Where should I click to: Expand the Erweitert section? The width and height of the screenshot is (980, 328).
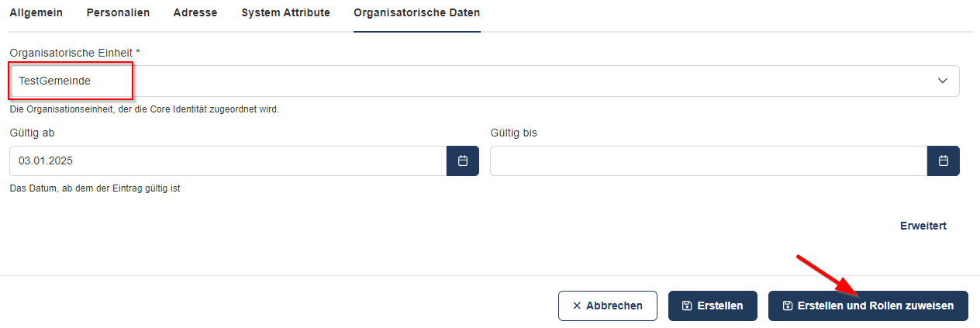tap(923, 226)
